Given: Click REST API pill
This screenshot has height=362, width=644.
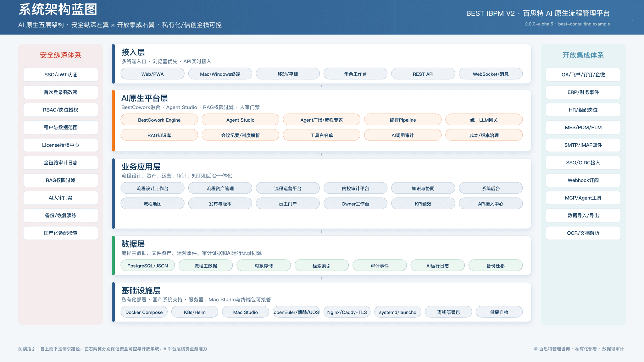Looking at the screenshot, I should [x=423, y=74].
